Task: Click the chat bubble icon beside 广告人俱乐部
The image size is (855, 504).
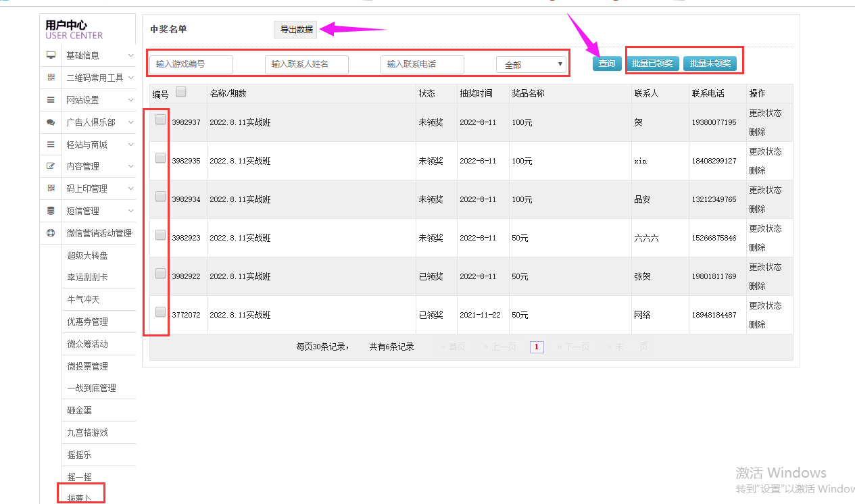Action: (x=51, y=122)
